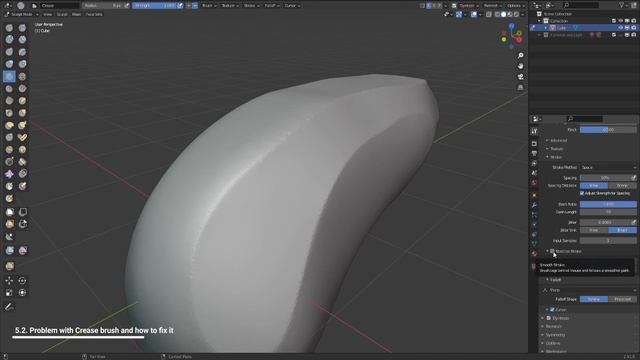
Task: Open the Face Sets menu
Action: [94, 14]
